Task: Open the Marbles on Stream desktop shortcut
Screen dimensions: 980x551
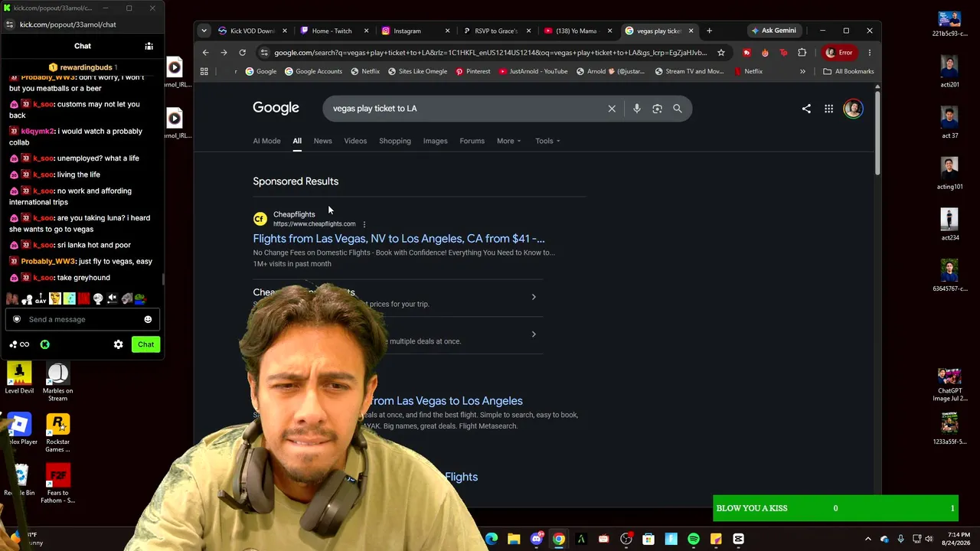Action: point(57,382)
